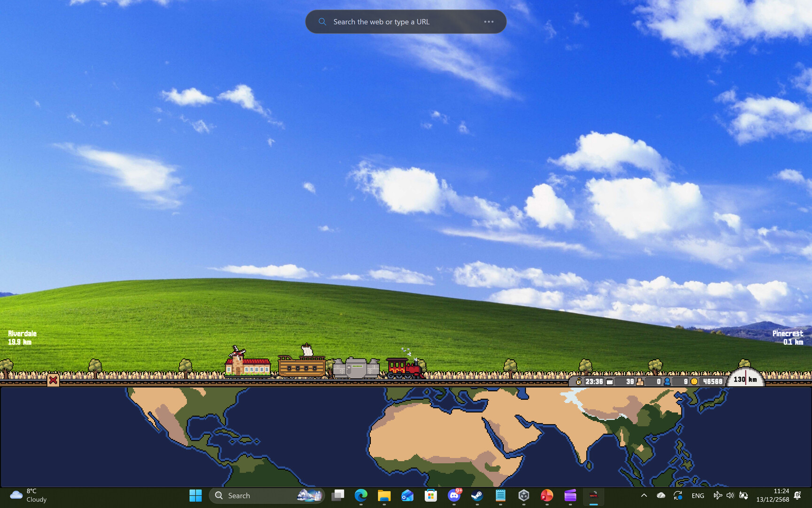Open the OneDrive cloud status menu
812x508 pixels.
click(x=661, y=495)
